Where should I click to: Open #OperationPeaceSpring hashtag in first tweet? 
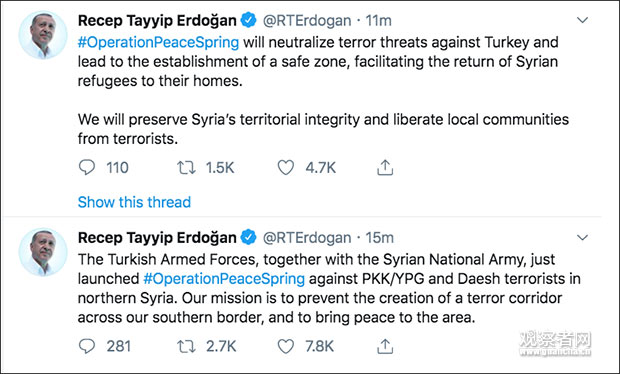[159, 42]
